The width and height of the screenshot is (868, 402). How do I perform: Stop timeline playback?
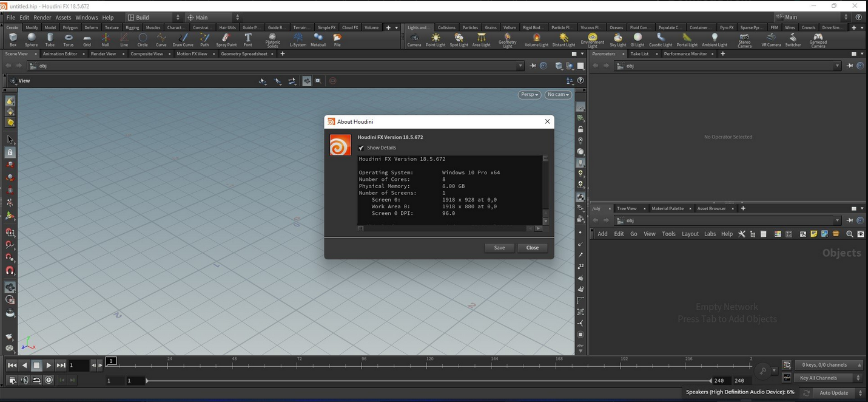(x=36, y=365)
